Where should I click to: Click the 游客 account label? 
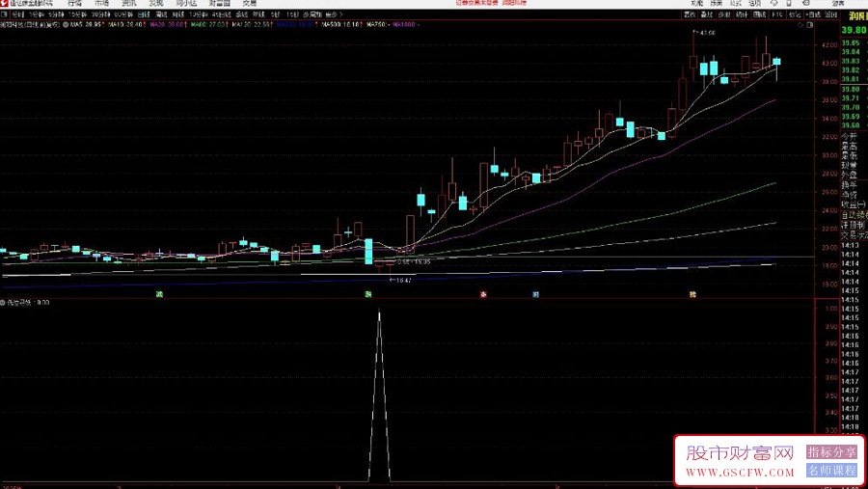tap(837, 3)
